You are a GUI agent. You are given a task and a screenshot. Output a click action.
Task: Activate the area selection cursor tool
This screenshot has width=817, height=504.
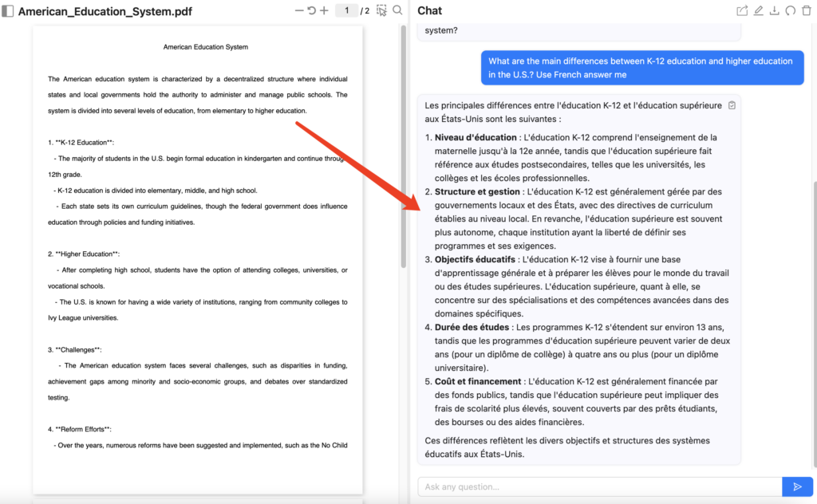point(382,11)
